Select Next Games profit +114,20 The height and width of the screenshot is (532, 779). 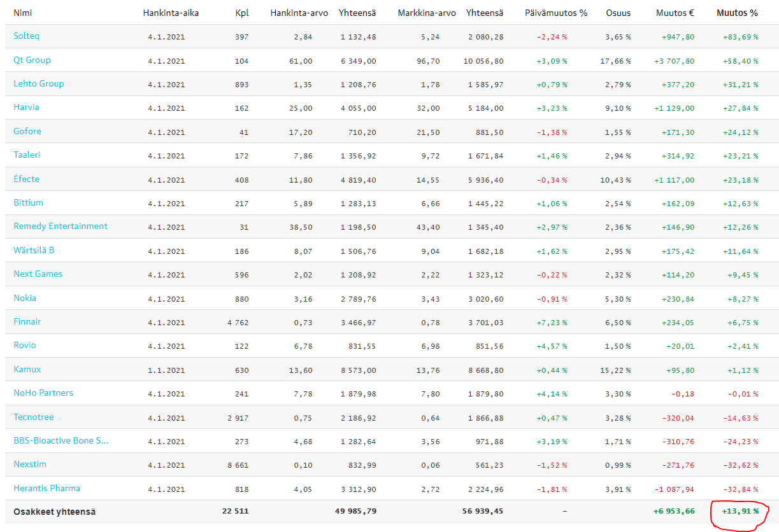tap(677, 275)
